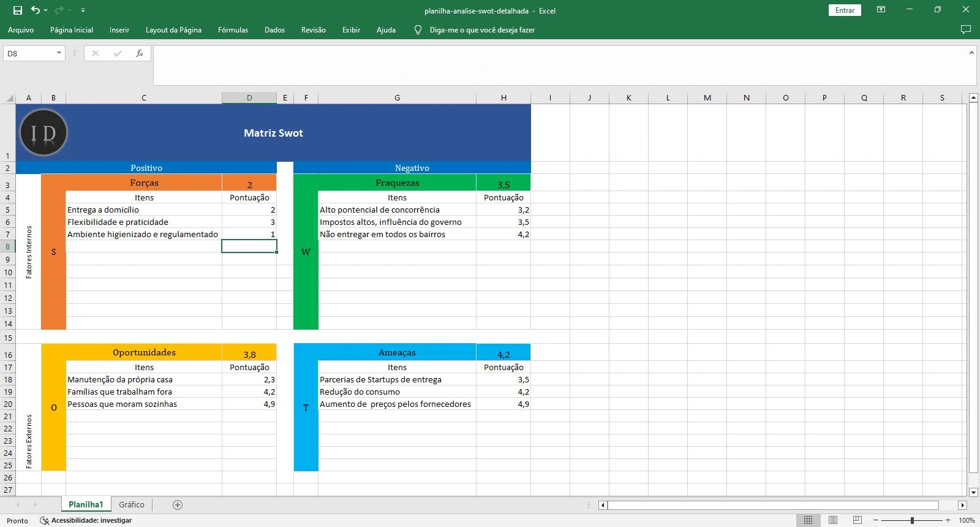Switch to Normal view in status bar
Viewport: 980px width, 527px height.
coord(808,520)
